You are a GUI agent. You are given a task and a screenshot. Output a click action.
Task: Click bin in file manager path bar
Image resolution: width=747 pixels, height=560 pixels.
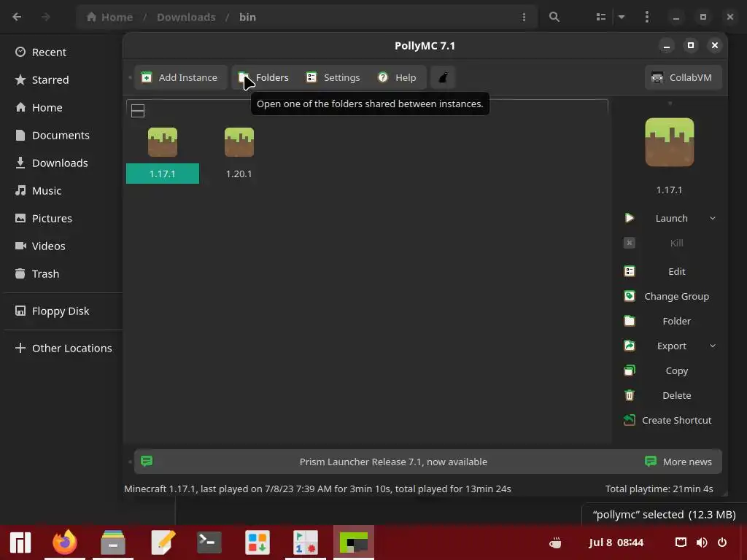coord(247,17)
